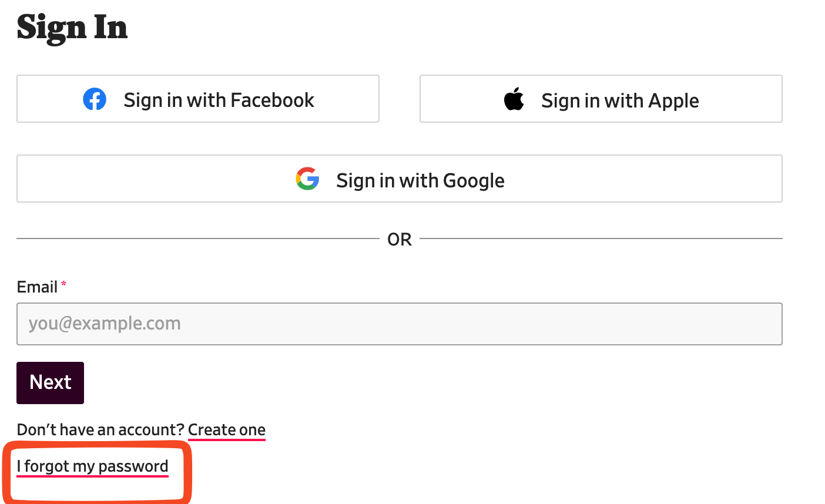825x504 pixels.
Task: Click the Don't have an account? text
Action: pos(100,430)
